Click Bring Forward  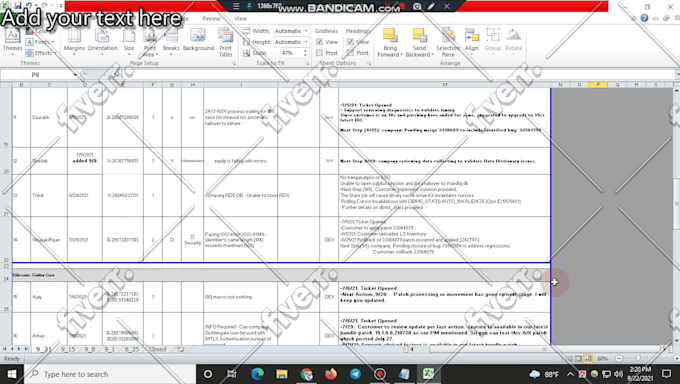390,43
